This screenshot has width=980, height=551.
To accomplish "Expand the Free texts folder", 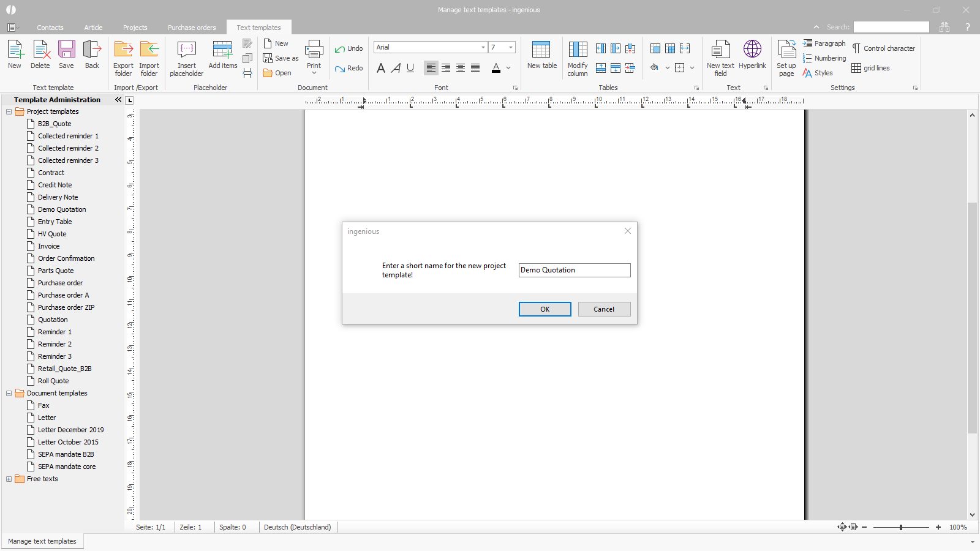I will 9,479.
